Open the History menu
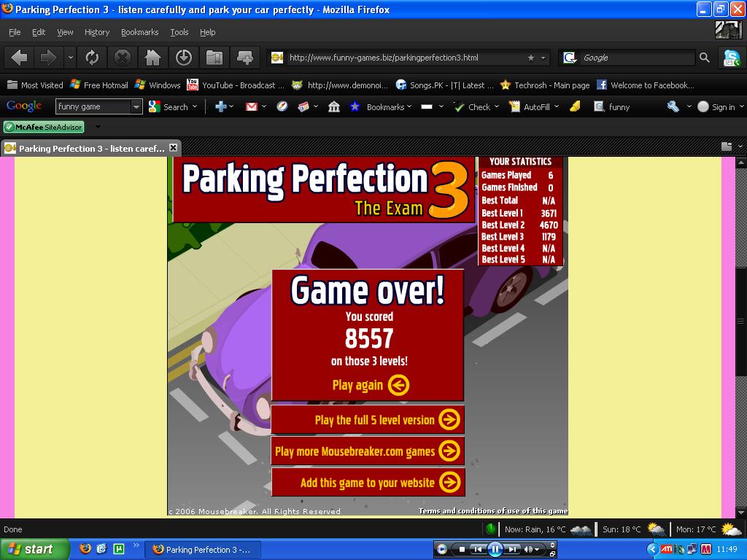The image size is (747, 560). (x=97, y=32)
